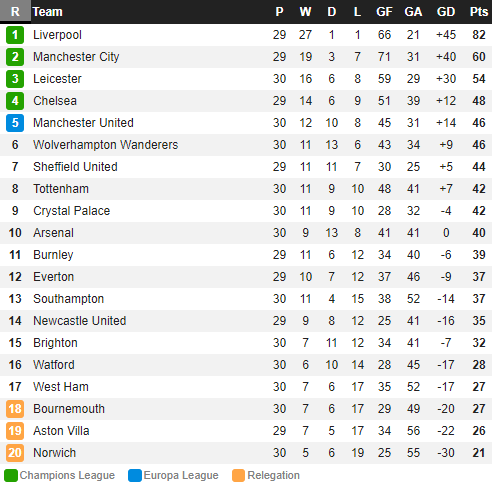Sort table by the Pts column header
The width and height of the screenshot is (492, 487).
point(479,12)
